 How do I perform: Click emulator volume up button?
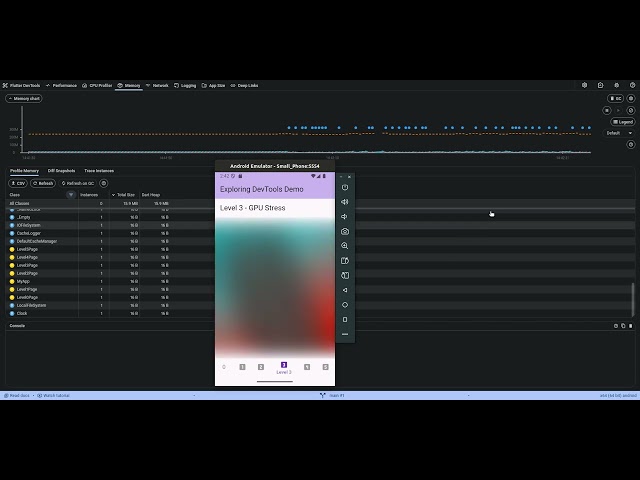(x=345, y=202)
